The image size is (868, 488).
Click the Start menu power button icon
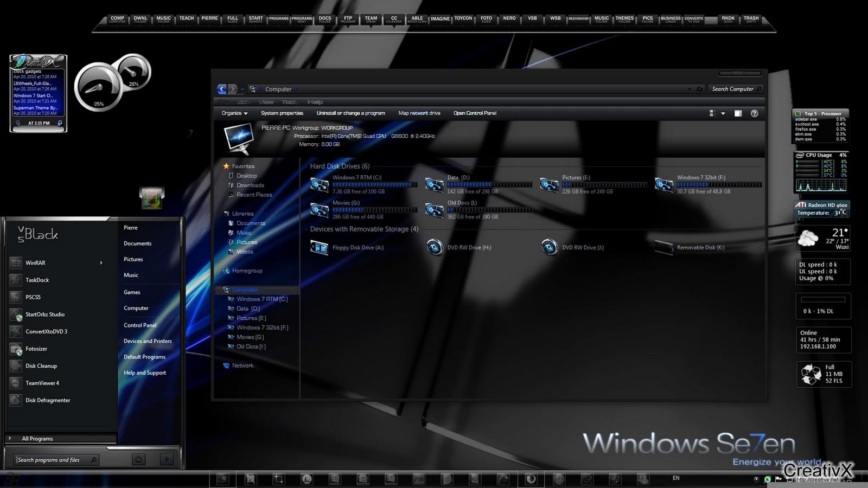(x=139, y=459)
